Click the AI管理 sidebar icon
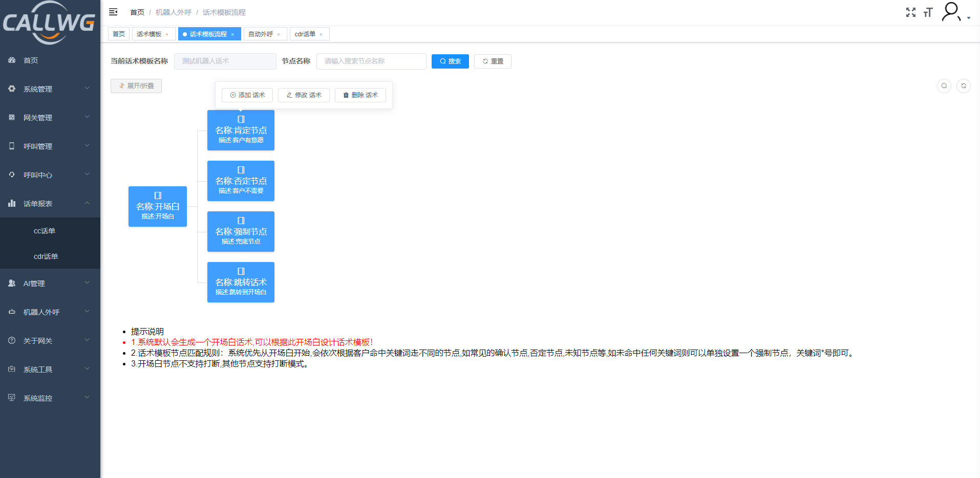Viewport: 980px width, 478px height. [x=11, y=283]
